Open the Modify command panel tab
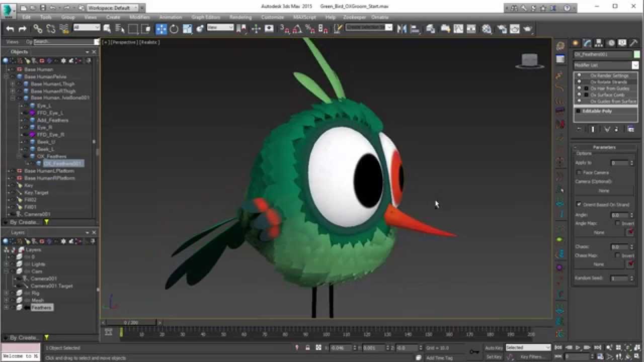644x362 pixels. [587, 43]
